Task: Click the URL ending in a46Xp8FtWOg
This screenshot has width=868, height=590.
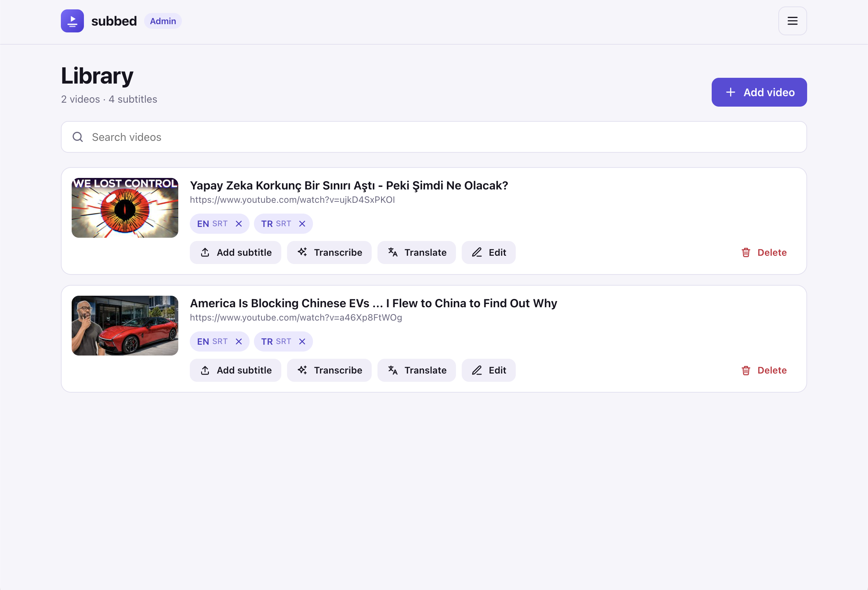Action: point(296,318)
